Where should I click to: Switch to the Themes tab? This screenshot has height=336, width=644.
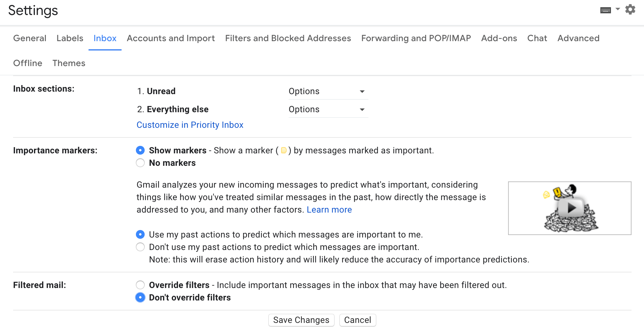click(69, 63)
